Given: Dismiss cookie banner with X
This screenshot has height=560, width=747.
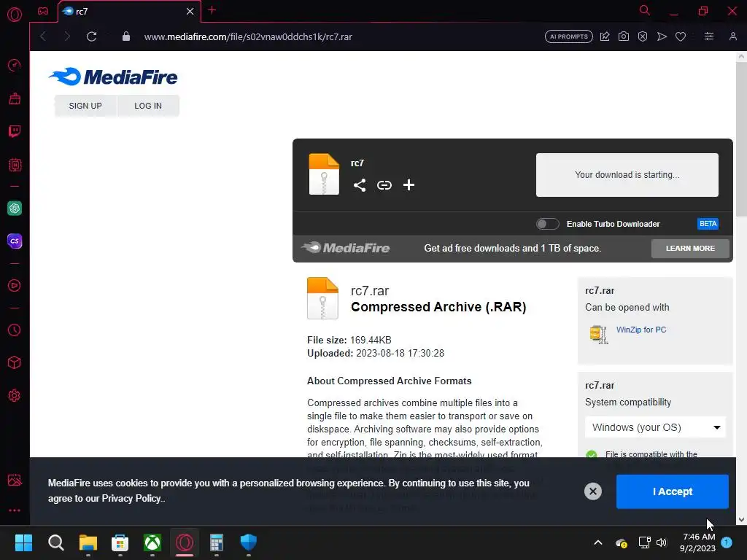Looking at the screenshot, I should (593, 491).
